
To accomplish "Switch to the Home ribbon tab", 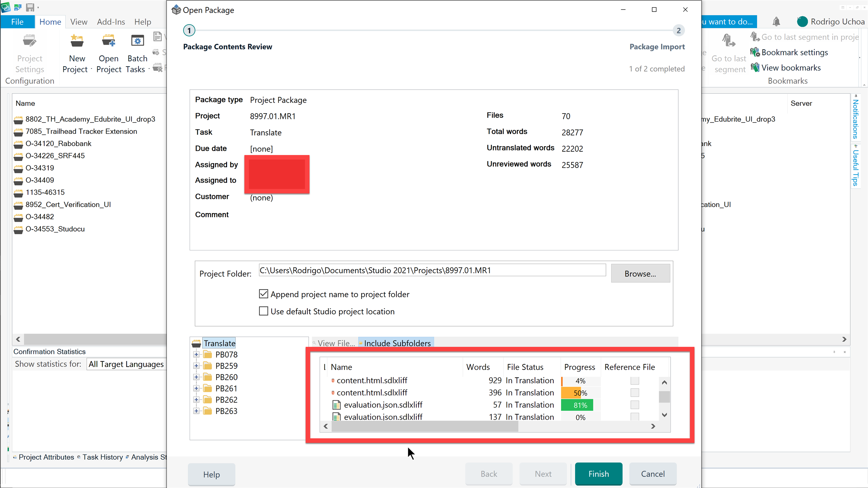I will [x=50, y=22].
